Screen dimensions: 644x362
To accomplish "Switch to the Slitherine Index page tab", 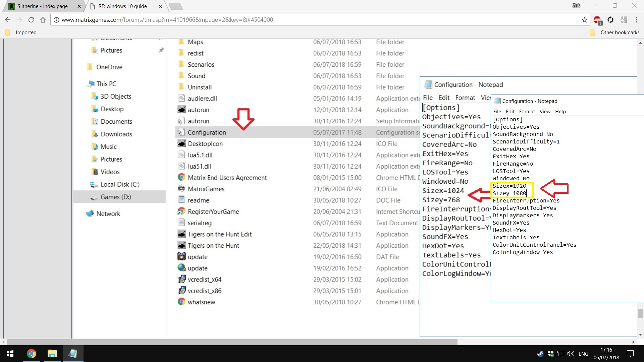I will pyautogui.click(x=42, y=6).
